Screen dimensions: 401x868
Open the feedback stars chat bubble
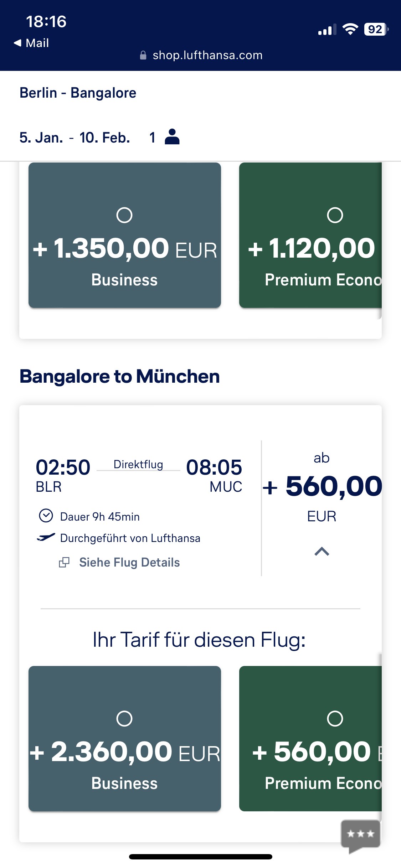pyautogui.click(x=360, y=835)
